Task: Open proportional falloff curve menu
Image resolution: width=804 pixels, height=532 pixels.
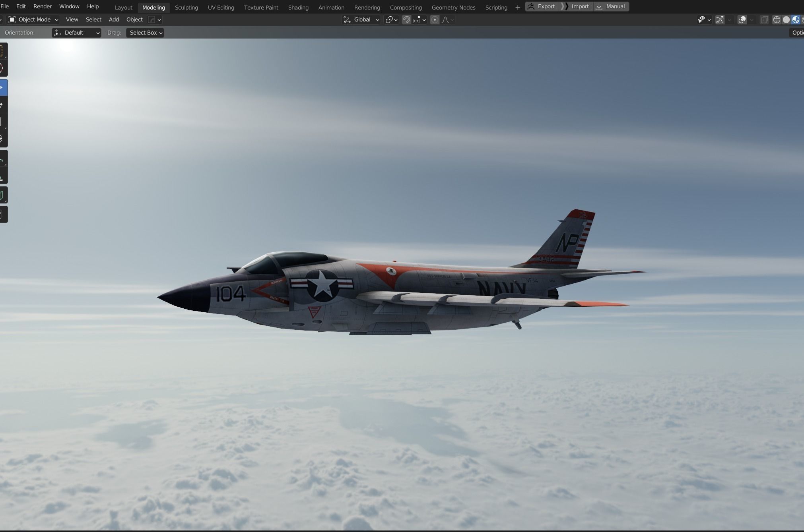Action: [448, 20]
